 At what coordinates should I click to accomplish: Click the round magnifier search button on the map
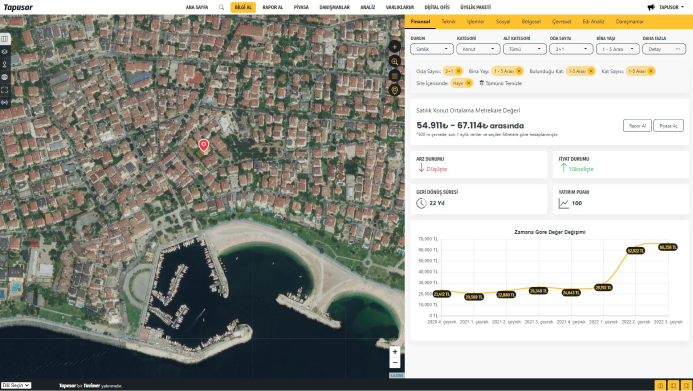point(395,61)
